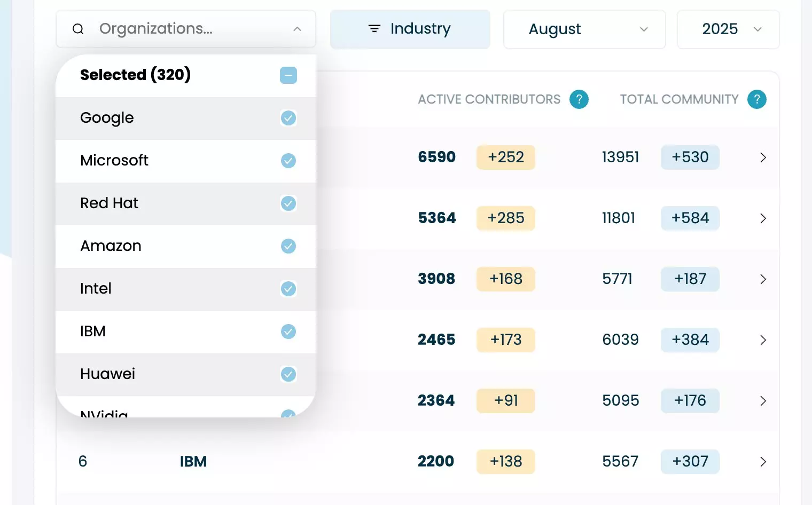
Task: Collapse the Organizations dropdown chevron
Action: (298, 29)
